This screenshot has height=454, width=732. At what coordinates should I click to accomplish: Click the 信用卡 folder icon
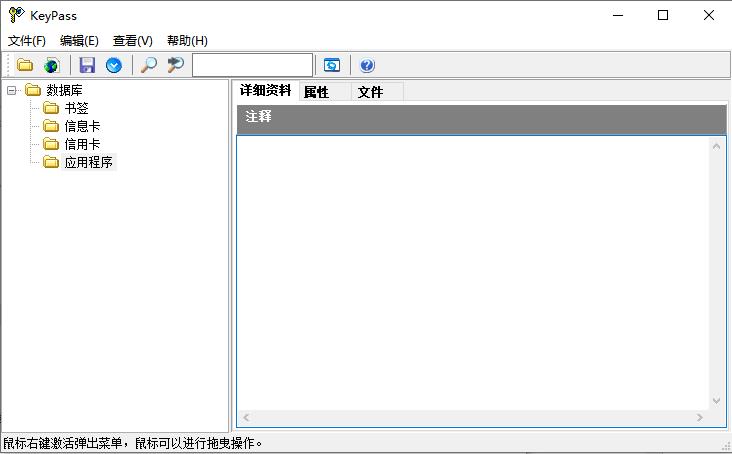click(51, 144)
